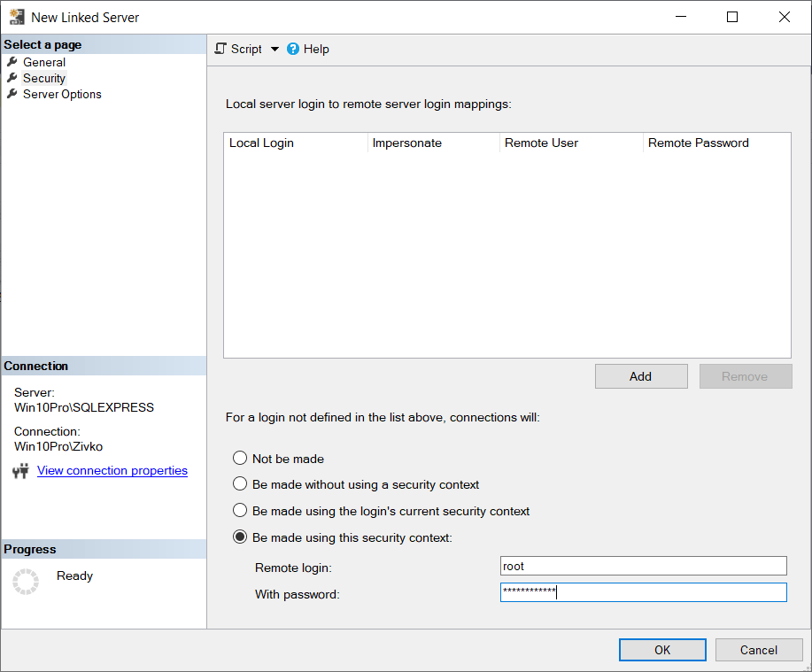Image resolution: width=812 pixels, height=672 pixels.
Task: Click the New Linked Server title bar icon
Action: pos(17,16)
